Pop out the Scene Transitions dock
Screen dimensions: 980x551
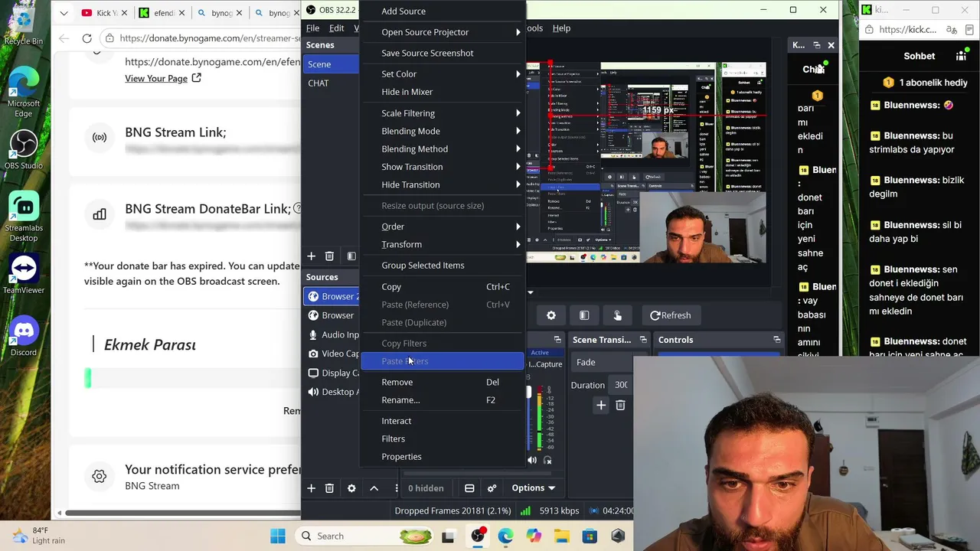coord(643,340)
